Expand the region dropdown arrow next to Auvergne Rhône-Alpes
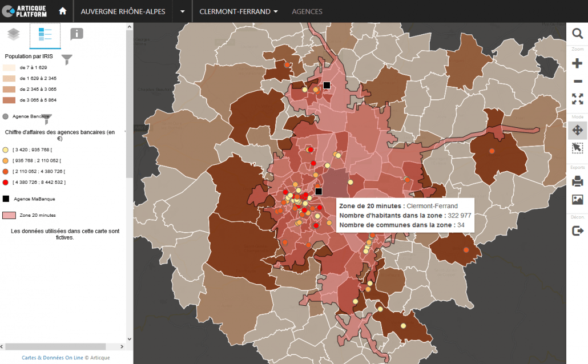588x364 pixels. (x=182, y=11)
